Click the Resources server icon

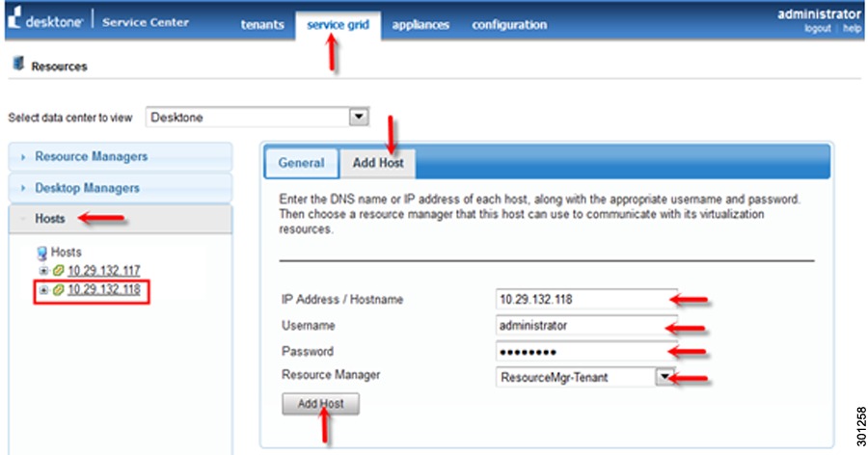click(19, 64)
